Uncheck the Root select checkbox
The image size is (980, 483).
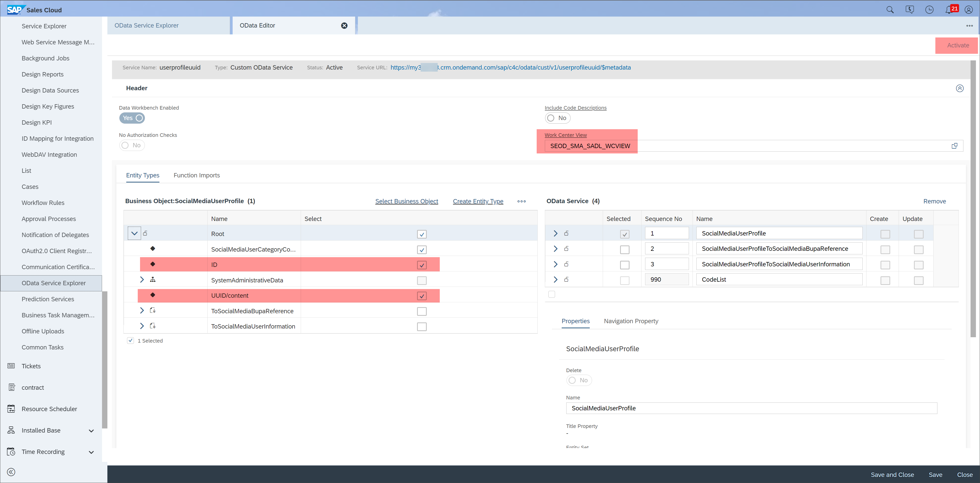click(422, 234)
